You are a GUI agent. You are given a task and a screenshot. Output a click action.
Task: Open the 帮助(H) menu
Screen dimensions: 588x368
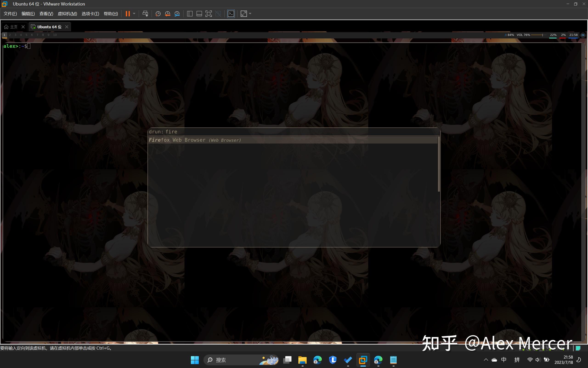click(111, 14)
